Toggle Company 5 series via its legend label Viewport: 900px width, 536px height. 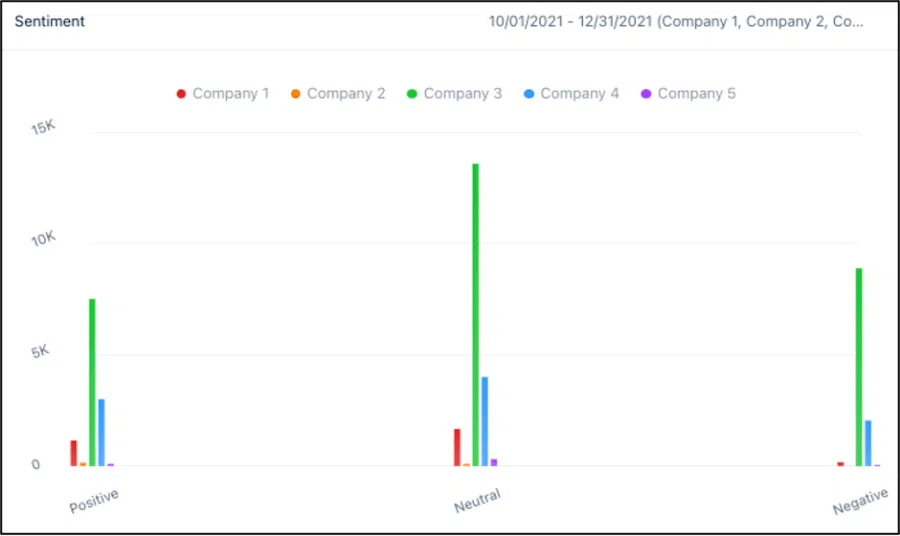[x=696, y=94]
